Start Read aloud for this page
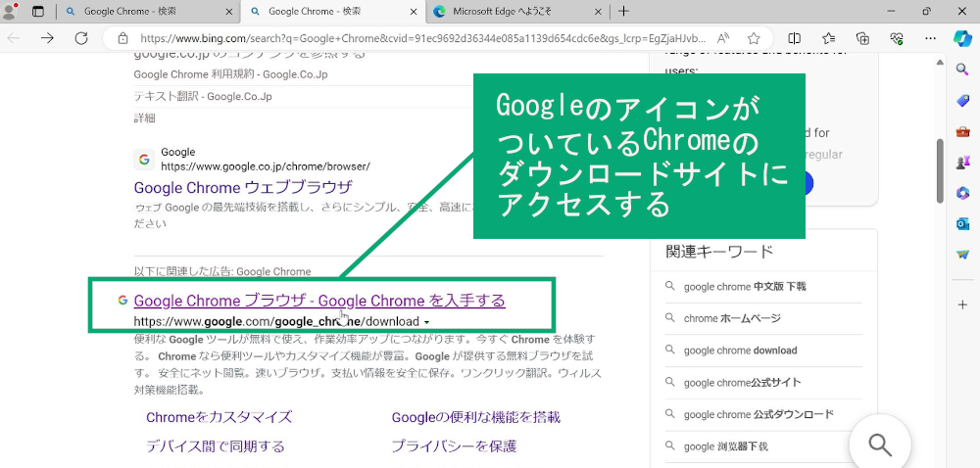The width and height of the screenshot is (980, 468). coord(723,38)
